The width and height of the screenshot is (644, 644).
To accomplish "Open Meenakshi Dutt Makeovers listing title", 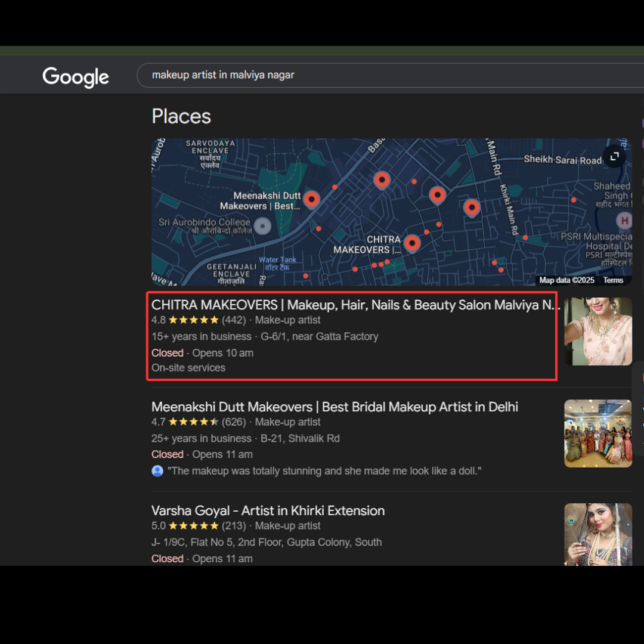I will tap(335, 407).
